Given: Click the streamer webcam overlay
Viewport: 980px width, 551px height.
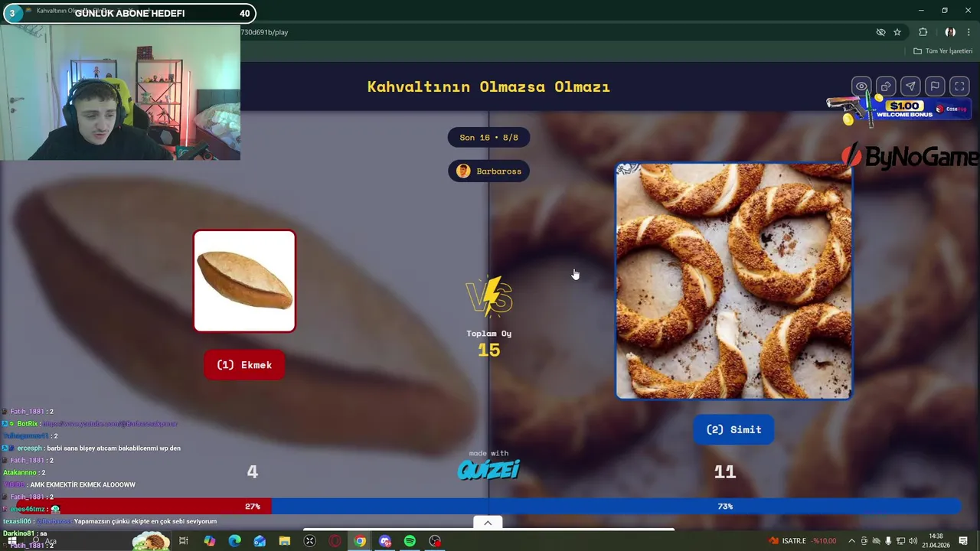Looking at the screenshot, I should coord(120,93).
